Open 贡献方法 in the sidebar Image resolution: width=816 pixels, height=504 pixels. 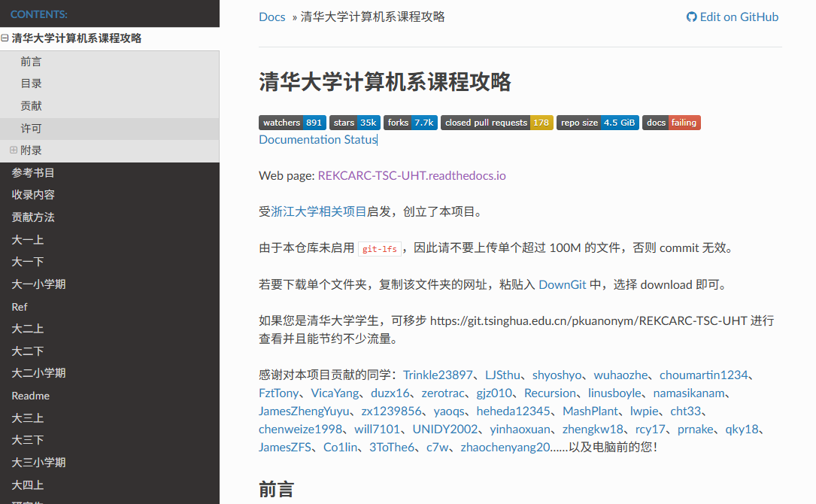[109, 217]
